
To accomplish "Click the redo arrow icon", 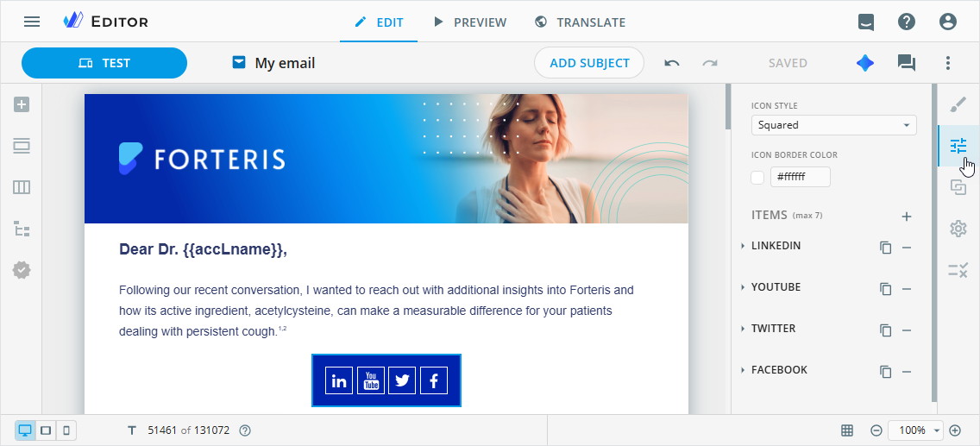I will (710, 63).
